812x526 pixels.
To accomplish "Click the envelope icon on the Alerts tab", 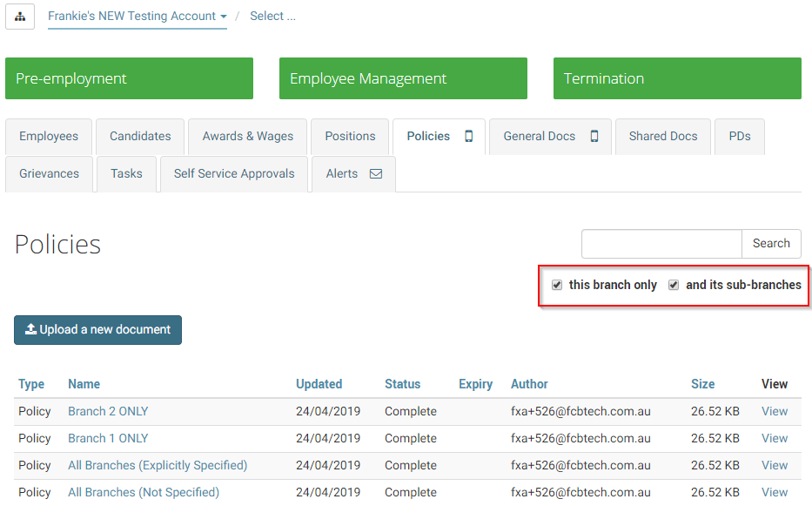I will tap(375, 173).
